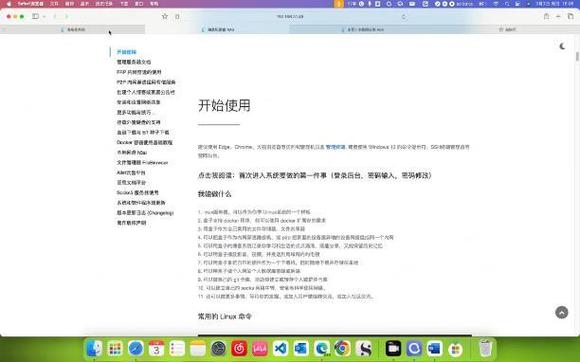Open NetEase Music red icon in Dock
Viewport: 580px width, 362px height.
[x=239, y=348]
